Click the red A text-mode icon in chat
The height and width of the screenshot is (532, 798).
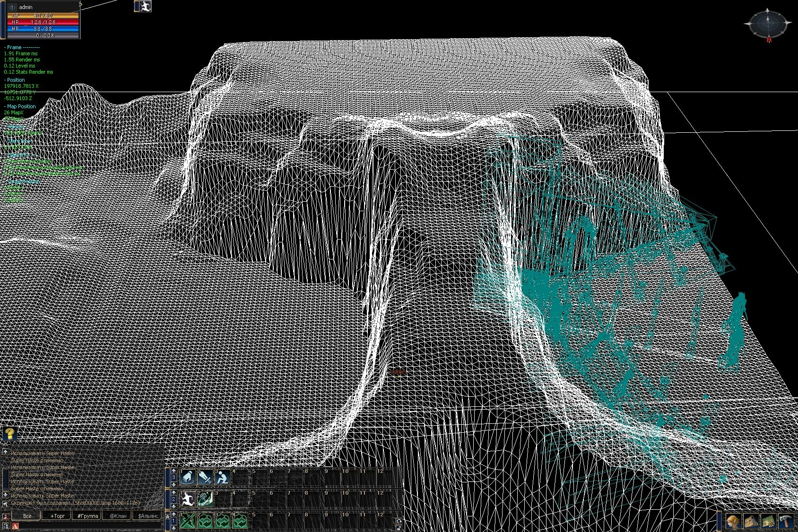pos(15,526)
